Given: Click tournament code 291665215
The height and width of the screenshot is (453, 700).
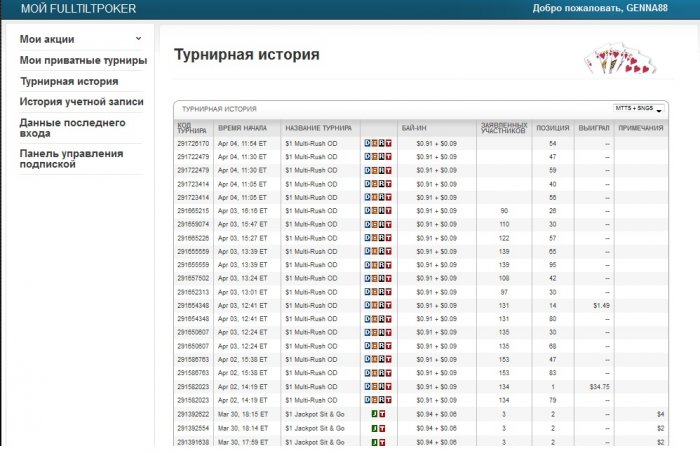Looking at the screenshot, I should tap(193, 211).
